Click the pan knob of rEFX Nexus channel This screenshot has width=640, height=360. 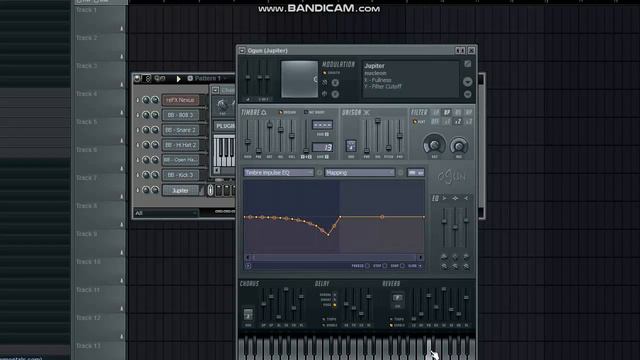point(146,100)
